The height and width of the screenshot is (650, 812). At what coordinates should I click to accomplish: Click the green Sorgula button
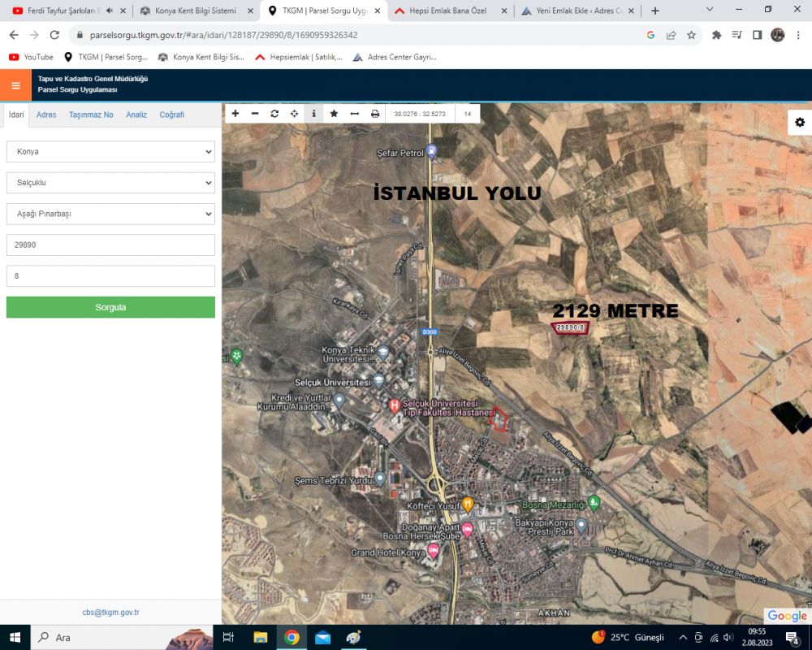click(110, 307)
